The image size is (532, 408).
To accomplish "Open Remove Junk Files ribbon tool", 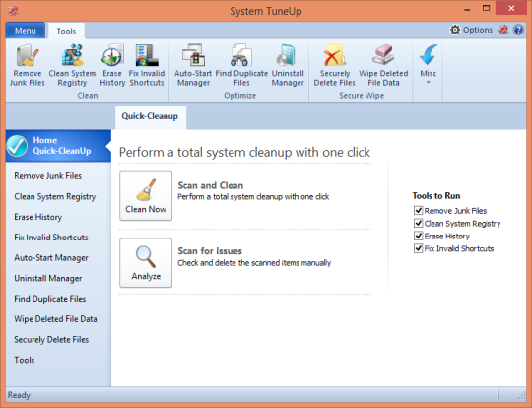I will tap(28, 65).
